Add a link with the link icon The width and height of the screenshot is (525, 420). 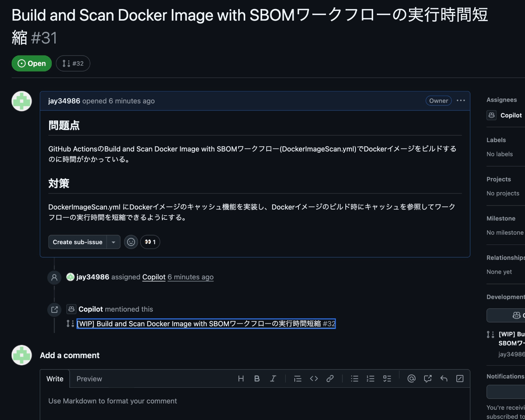330,379
